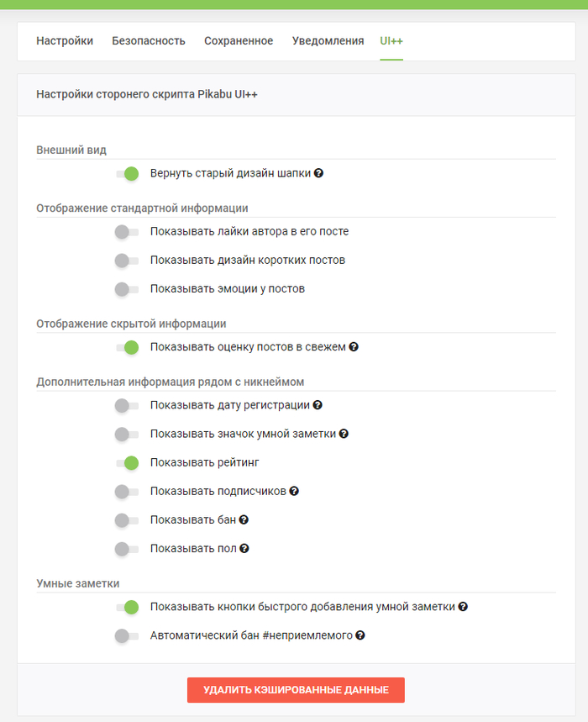Turn off 'Показывать рейтинг' switch
Viewport: 588px width, 722px height.
pos(127,462)
